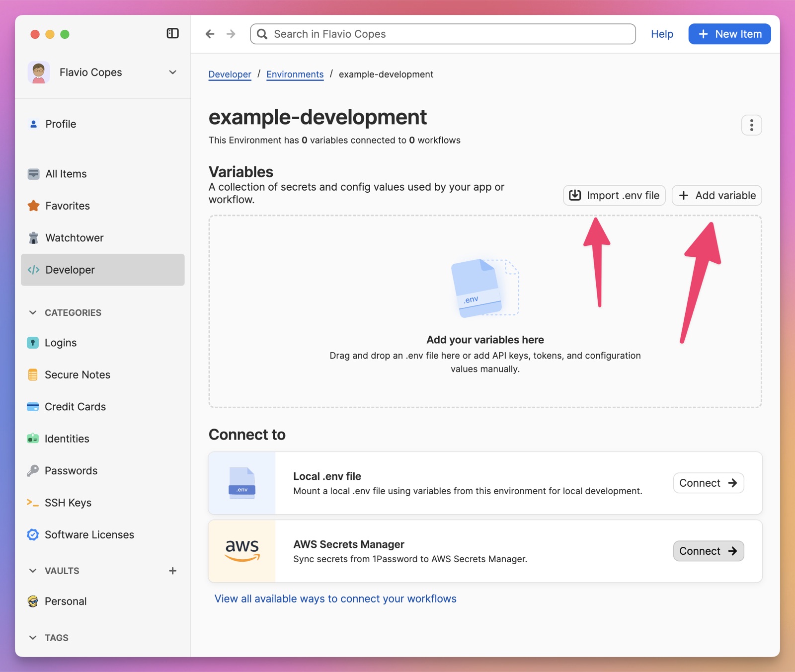795x672 pixels.
Task: Open the Logins category
Action: [103, 343]
